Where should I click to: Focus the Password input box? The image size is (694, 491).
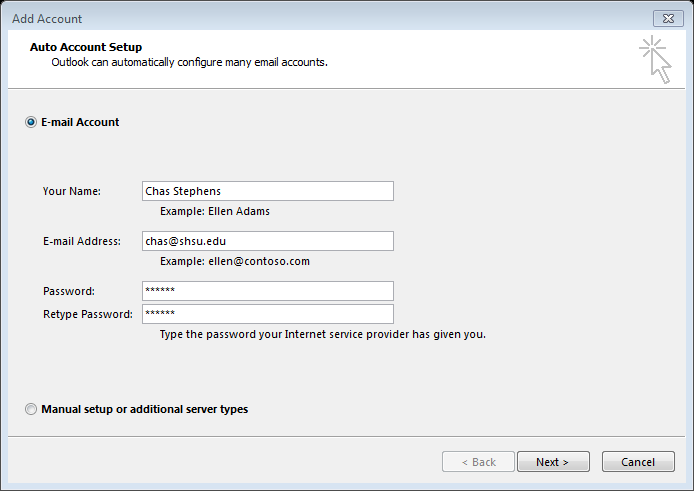point(268,291)
